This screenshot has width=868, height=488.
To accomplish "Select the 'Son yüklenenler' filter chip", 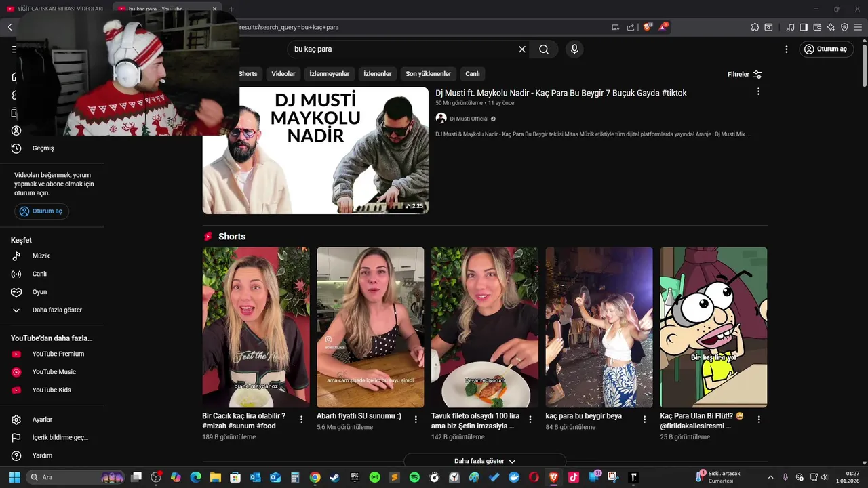I will pos(429,74).
